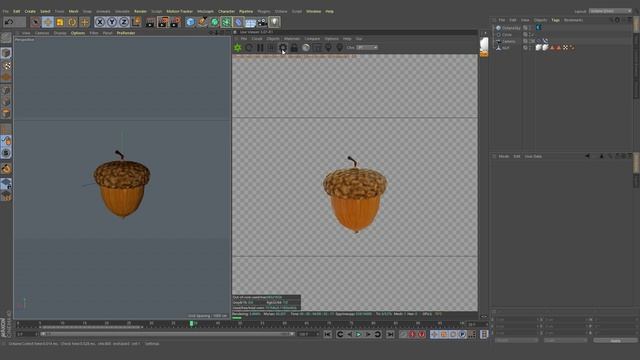This screenshot has width=640, height=360.
Task: Select the Rotate tool
Action: (x=72, y=22)
